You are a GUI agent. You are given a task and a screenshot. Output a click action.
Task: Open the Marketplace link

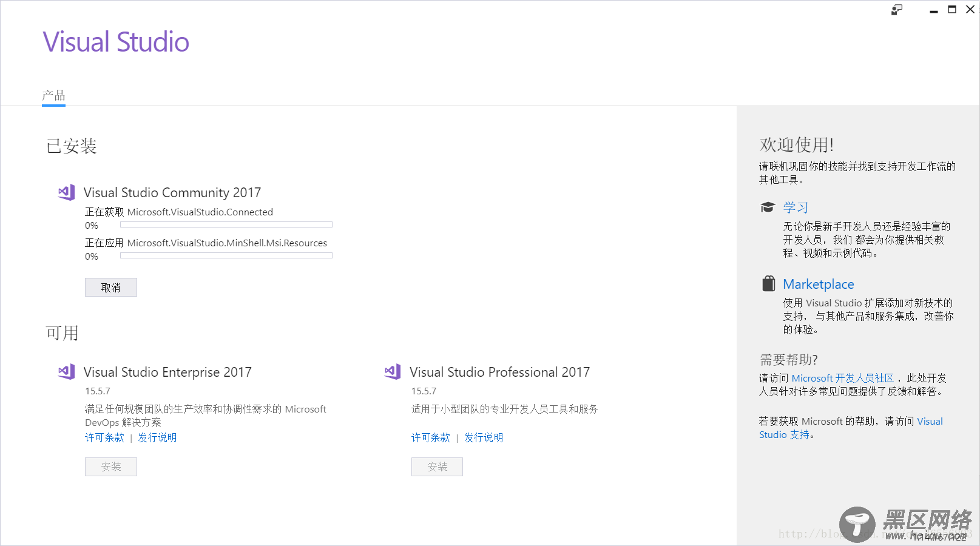[819, 284]
